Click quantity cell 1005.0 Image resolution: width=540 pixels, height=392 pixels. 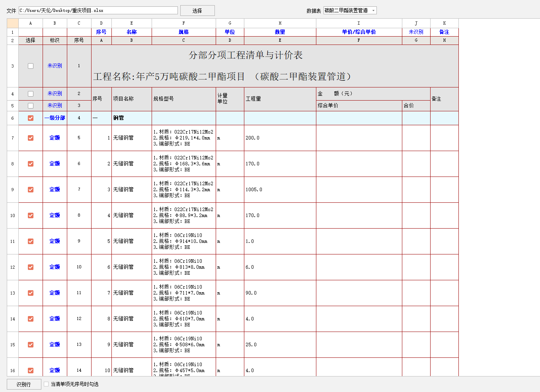coord(280,190)
